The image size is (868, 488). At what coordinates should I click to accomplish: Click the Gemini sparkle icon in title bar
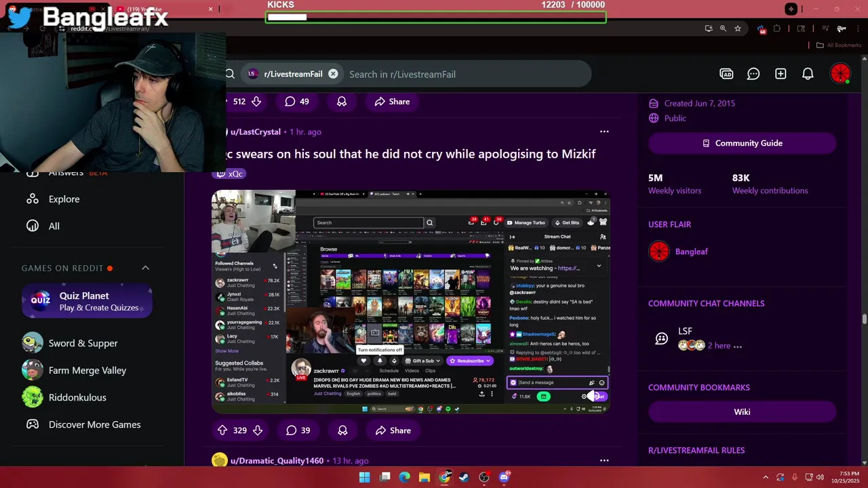[791, 9]
